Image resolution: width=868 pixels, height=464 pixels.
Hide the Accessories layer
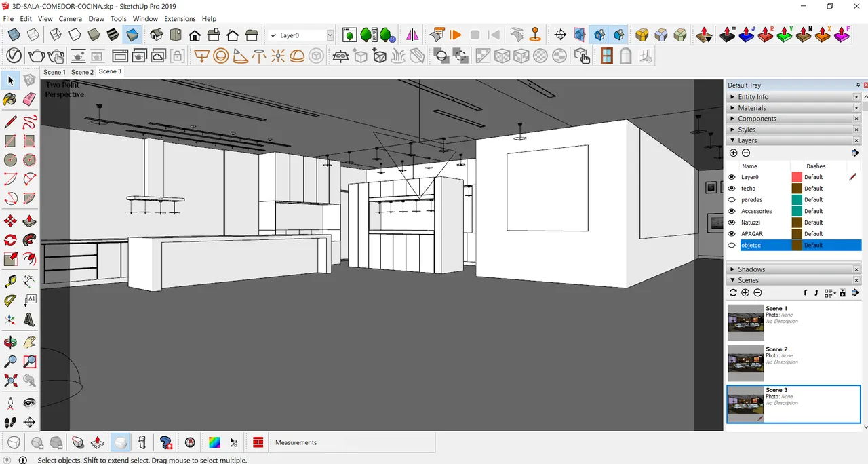click(732, 211)
